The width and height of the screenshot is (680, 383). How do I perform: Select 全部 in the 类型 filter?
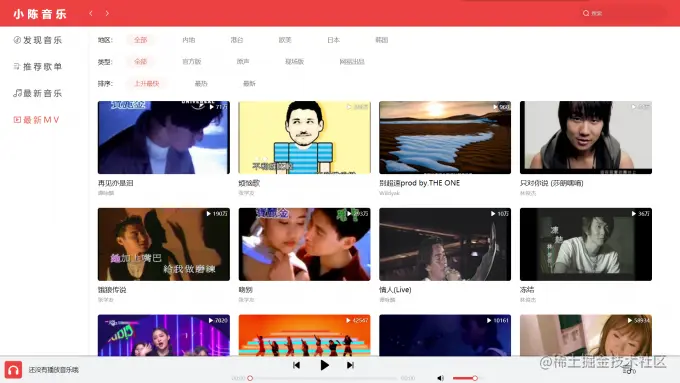[141, 62]
